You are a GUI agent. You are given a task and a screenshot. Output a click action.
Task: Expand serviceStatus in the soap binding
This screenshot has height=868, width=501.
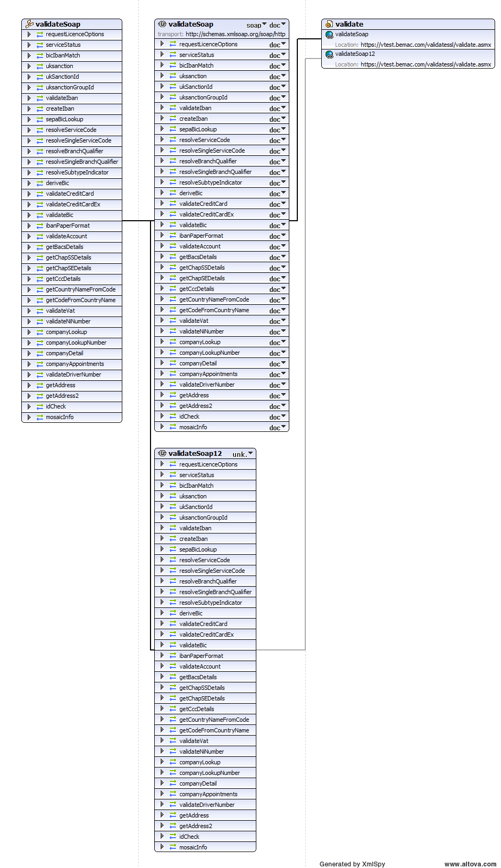tap(162, 54)
